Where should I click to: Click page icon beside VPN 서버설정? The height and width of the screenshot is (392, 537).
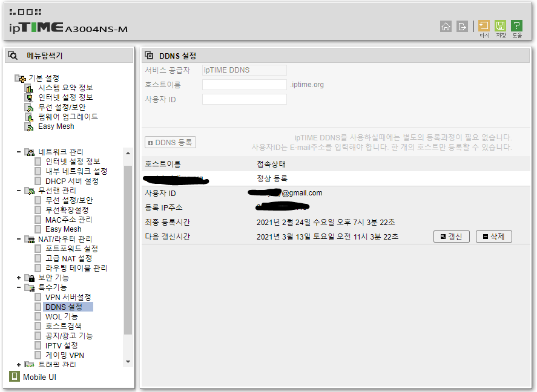click(38, 297)
